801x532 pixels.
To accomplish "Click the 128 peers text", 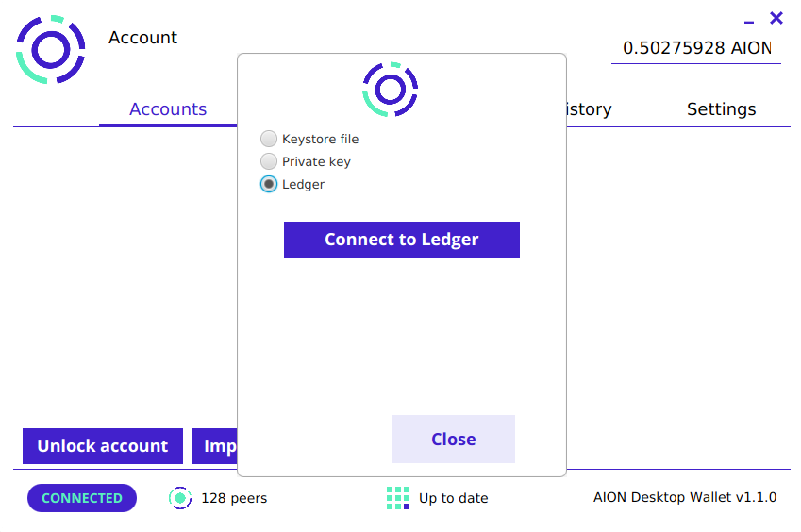I will pyautogui.click(x=234, y=498).
